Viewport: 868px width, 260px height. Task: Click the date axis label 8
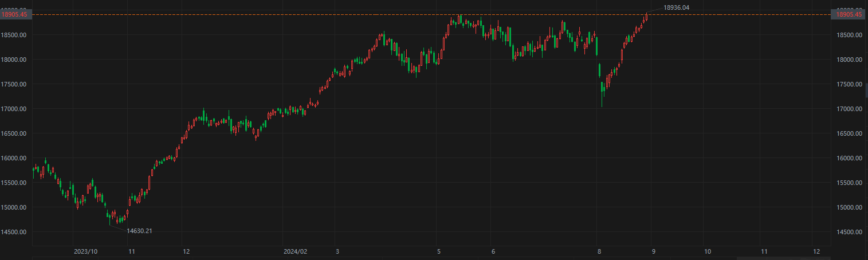(599, 251)
